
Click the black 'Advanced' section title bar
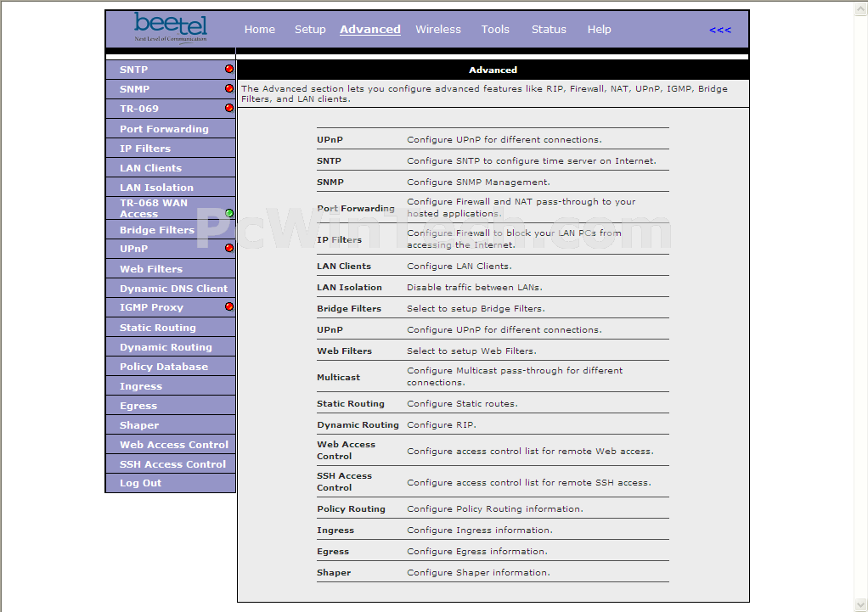coord(493,70)
